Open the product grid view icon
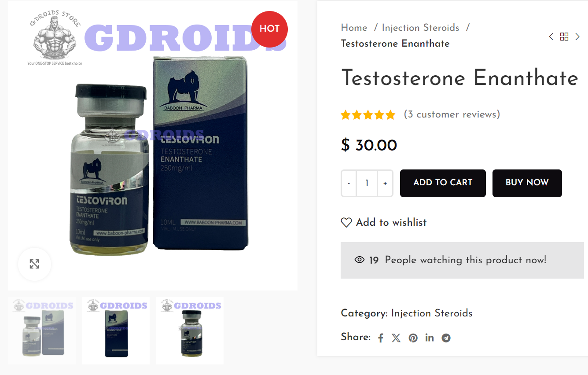 click(564, 37)
